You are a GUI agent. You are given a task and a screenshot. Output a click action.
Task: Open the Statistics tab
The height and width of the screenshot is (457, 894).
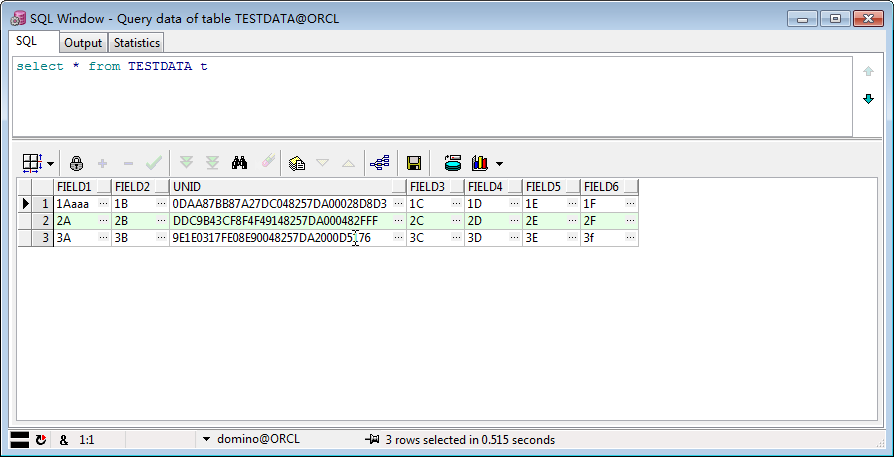pos(137,43)
